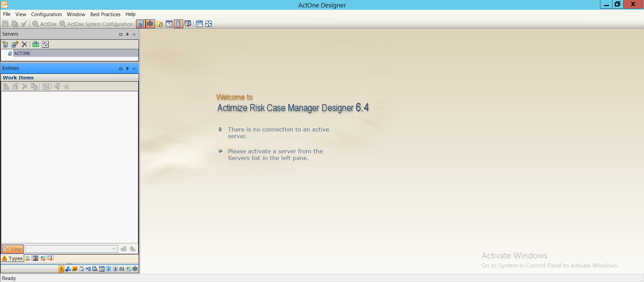Open the File menu
Screen dimensions: 644x282
[7, 14]
